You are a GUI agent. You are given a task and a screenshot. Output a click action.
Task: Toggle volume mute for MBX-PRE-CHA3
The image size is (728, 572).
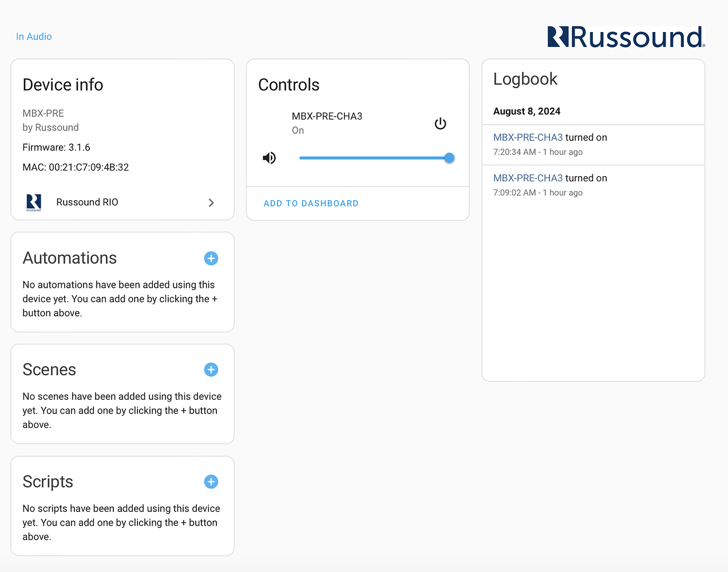pyautogui.click(x=269, y=157)
